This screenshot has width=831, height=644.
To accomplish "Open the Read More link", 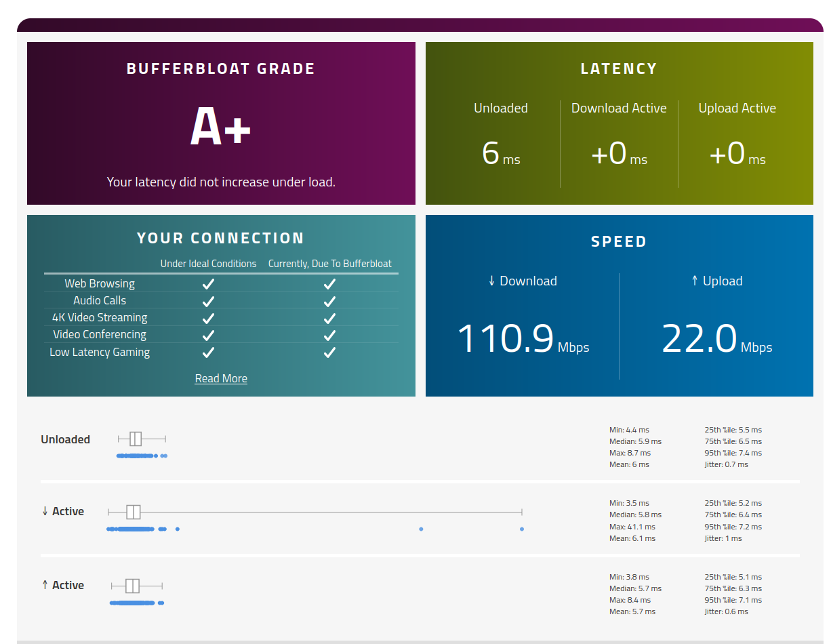I will pos(221,378).
